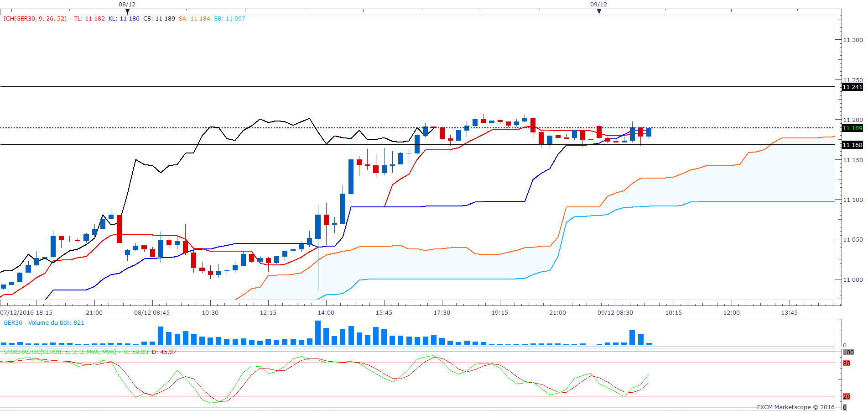Click the stochastic 100 level label

(848, 353)
